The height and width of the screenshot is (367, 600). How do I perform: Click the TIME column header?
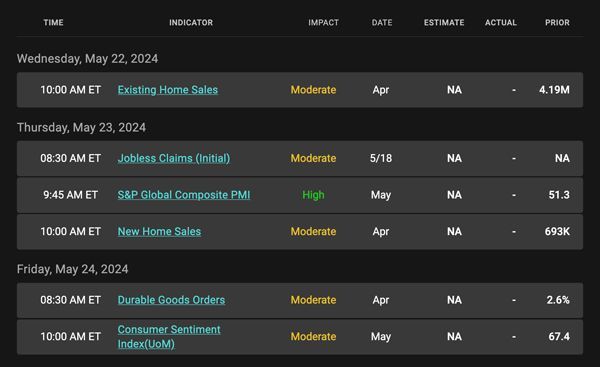[54, 23]
